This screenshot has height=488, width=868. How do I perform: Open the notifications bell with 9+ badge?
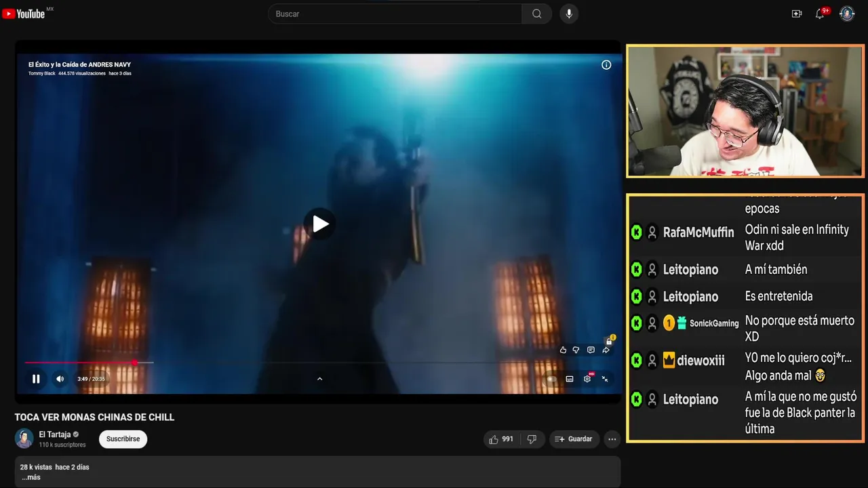click(x=821, y=14)
